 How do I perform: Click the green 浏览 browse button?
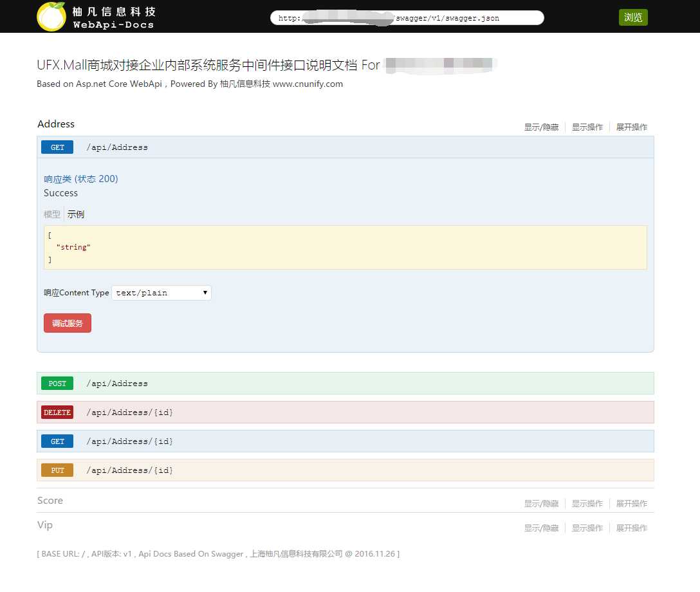pyautogui.click(x=633, y=17)
